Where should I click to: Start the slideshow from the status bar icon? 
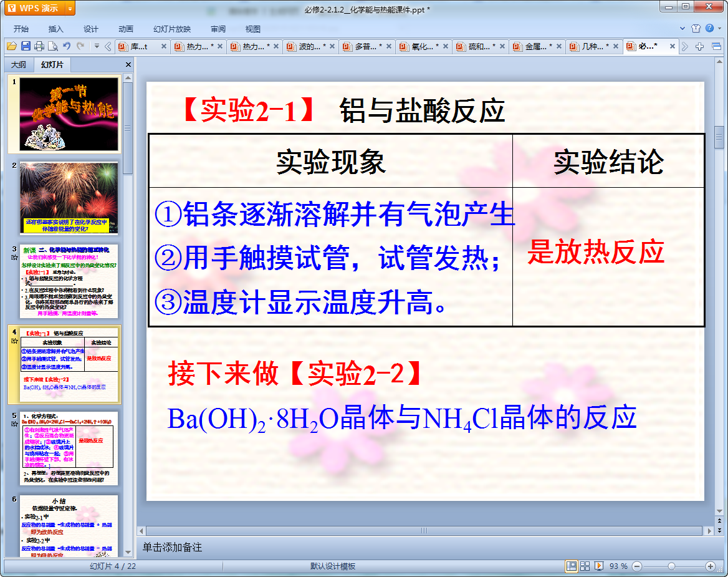(599, 566)
